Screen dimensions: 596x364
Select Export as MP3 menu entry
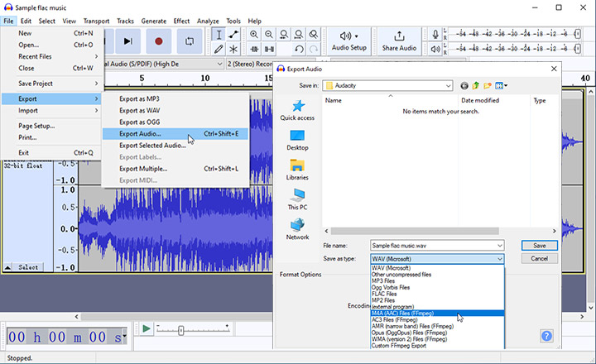pyautogui.click(x=139, y=98)
